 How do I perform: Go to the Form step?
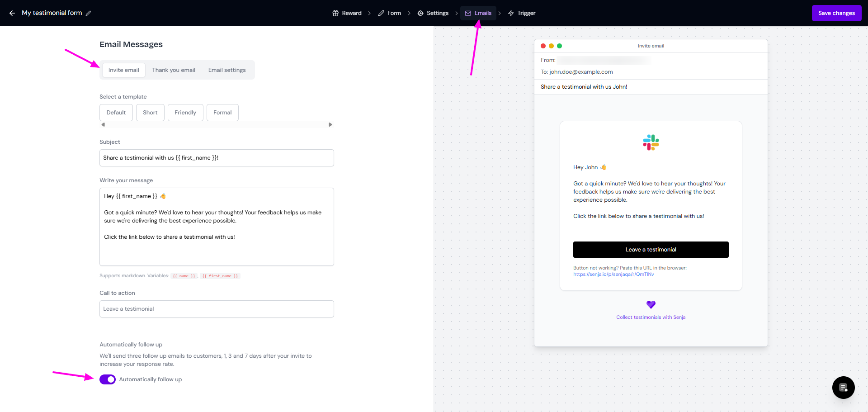(x=389, y=13)
